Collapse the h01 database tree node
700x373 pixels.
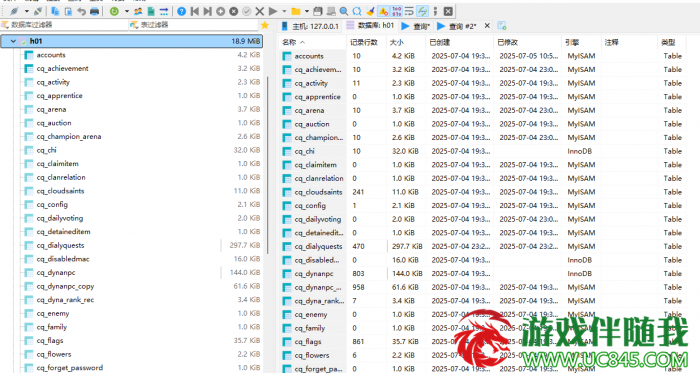coord(13,41)
